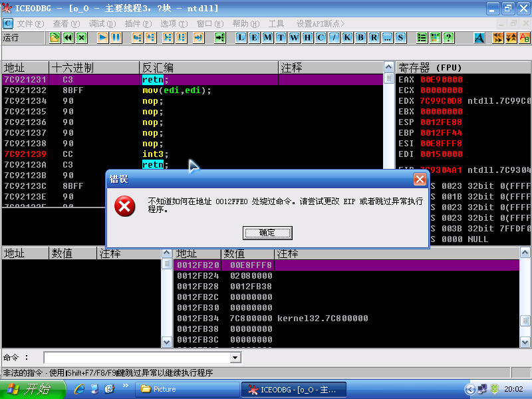Open the Windows 开始 Start button
Image resolution: width=532 pixels, height=399 pixels.
click(x=33, y=389)
